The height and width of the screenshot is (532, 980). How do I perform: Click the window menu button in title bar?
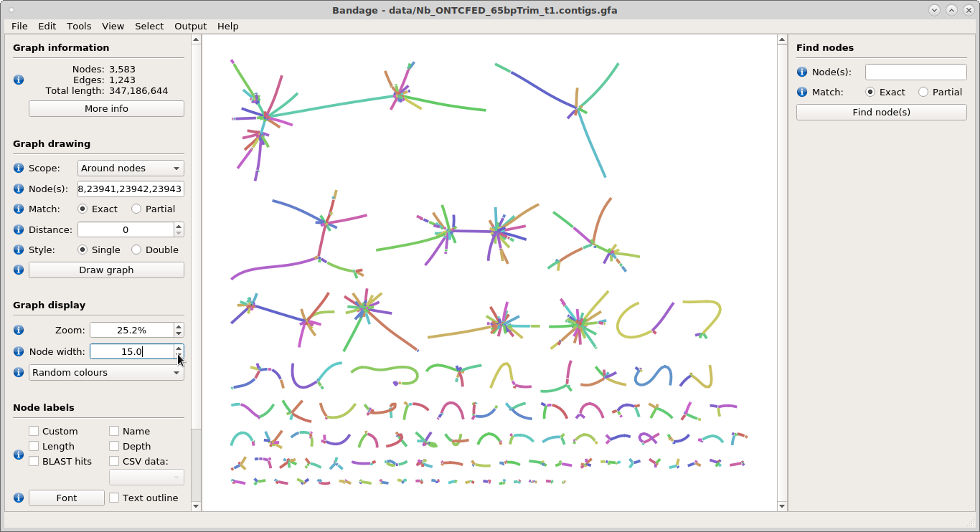coord(11,10)
